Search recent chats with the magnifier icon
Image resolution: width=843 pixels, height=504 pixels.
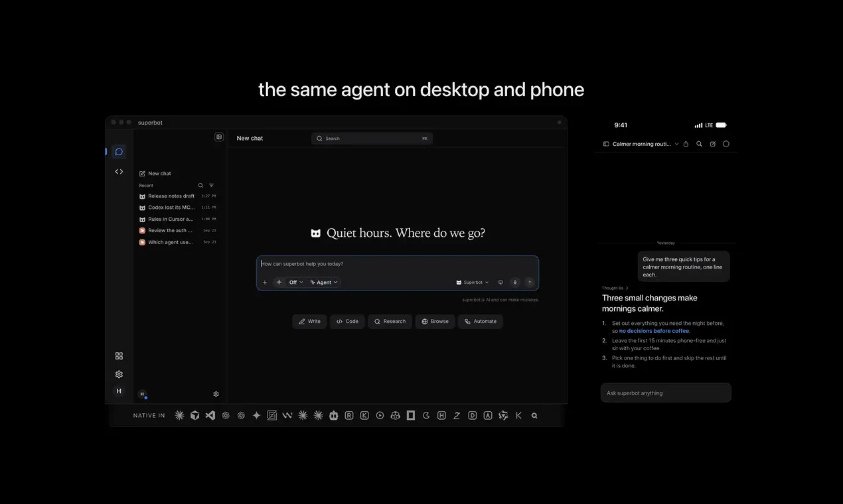(x=200, y=186)
